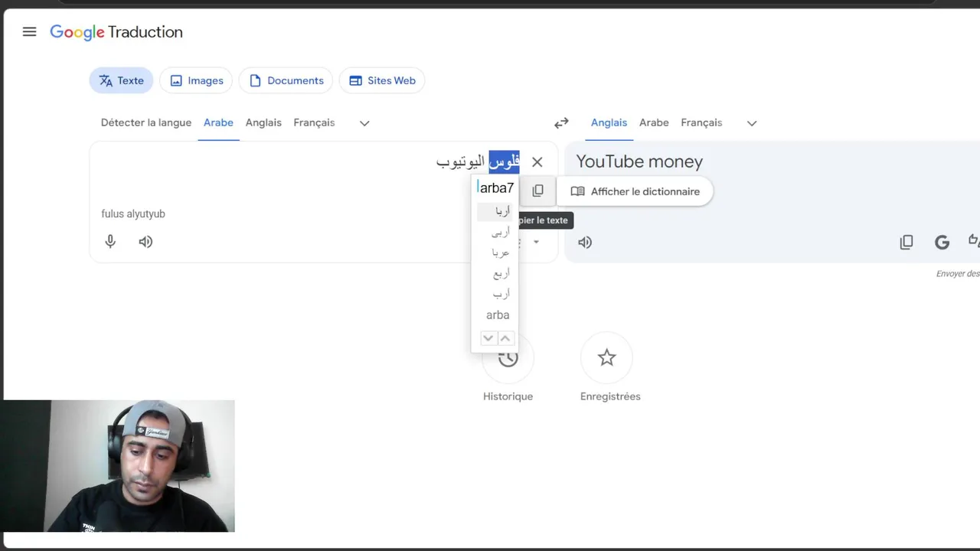
Task: Switch to Texte translation mode
Action: pyautogui.click(x=121, y=80)
